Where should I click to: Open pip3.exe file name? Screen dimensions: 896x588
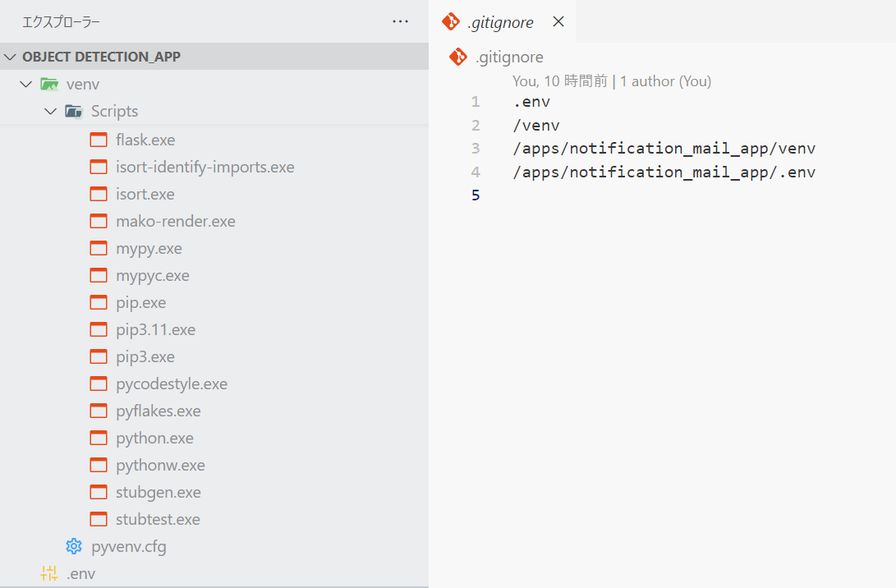click(145, 357)
